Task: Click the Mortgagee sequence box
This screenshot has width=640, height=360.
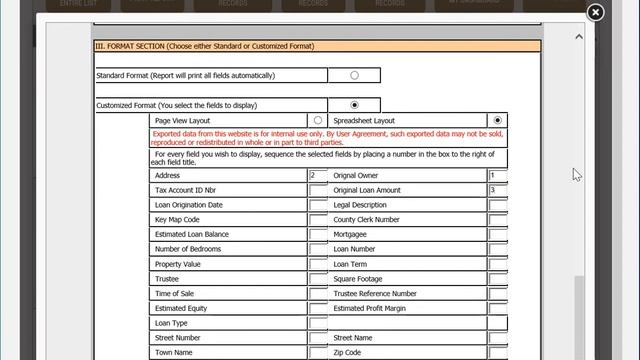Action: click(x=498, y=234)
